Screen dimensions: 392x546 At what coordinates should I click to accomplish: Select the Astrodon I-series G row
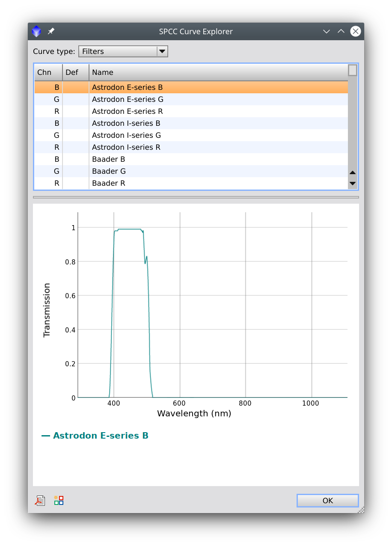191,135
